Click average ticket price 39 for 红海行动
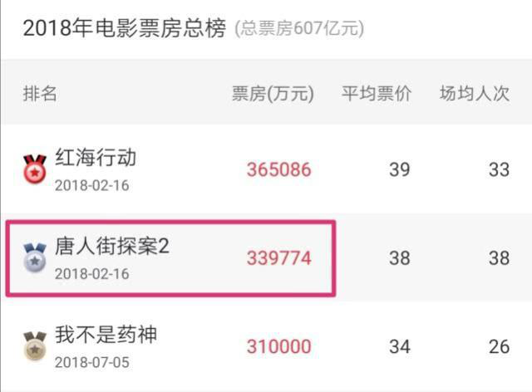Screen dimensions: 532x392 [x=399, y=169]
